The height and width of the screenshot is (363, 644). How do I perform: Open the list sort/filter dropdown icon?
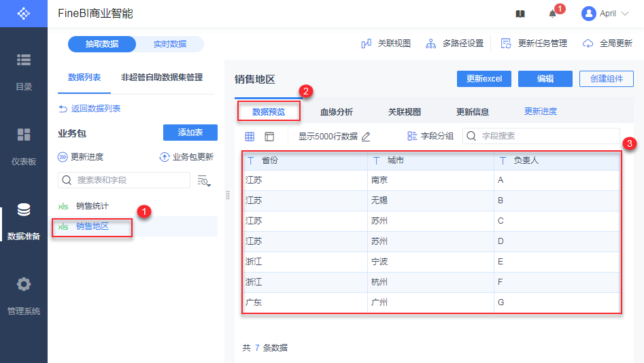[x=203, y=180]
